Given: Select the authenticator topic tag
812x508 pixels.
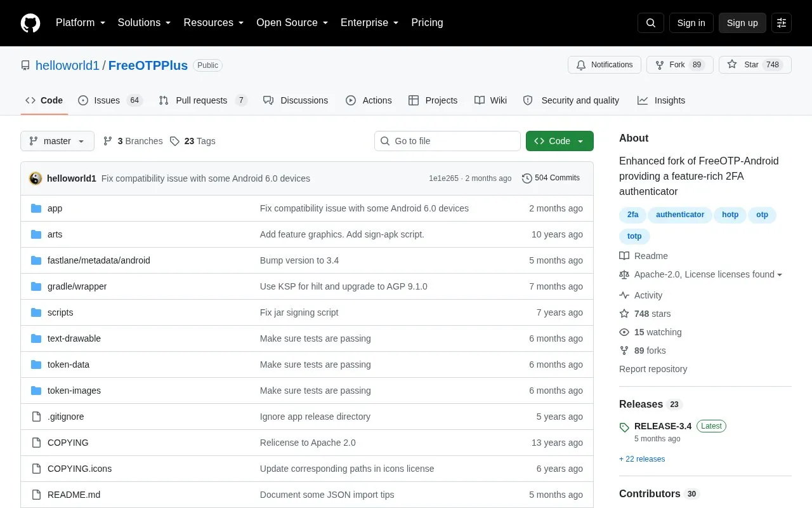Looking at the screenshot, I should (680, 215).
